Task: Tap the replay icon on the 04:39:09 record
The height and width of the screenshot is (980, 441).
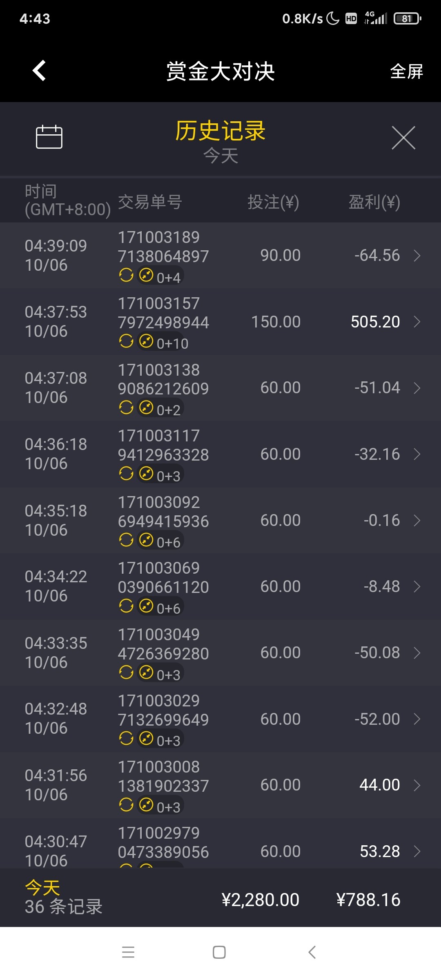Action: click(x=126, y=275)
